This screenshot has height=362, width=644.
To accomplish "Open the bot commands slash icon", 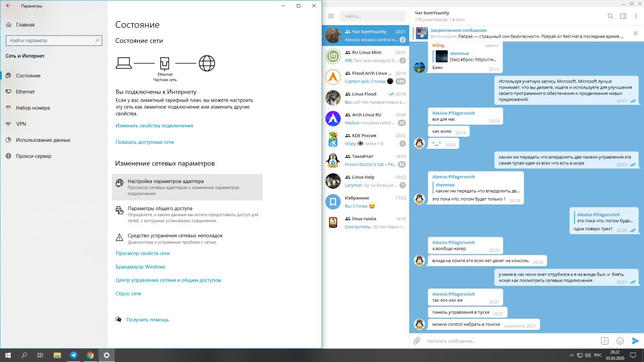I will point(605,341).
